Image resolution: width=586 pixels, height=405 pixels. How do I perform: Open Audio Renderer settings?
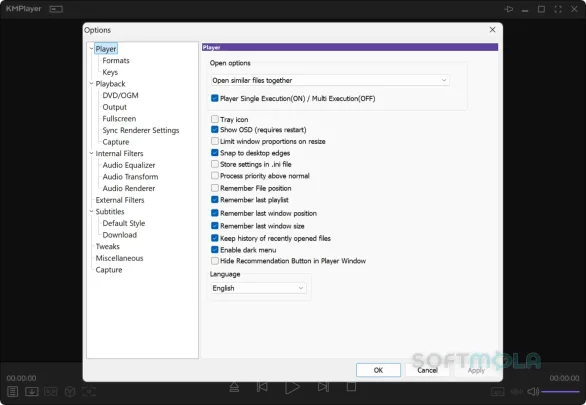[x=129, y=188]
